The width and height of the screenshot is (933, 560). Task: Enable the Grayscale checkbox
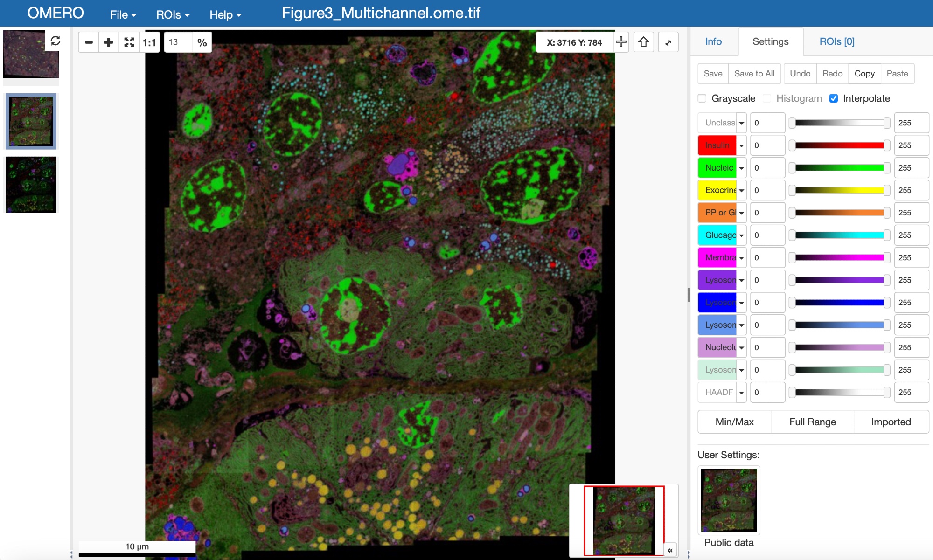tap(702, 98)
